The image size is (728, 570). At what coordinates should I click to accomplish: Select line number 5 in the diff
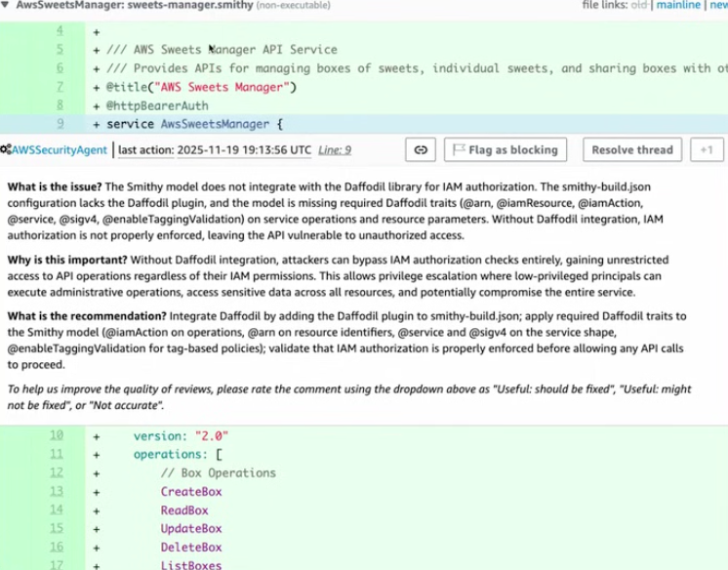pos(61,50)
